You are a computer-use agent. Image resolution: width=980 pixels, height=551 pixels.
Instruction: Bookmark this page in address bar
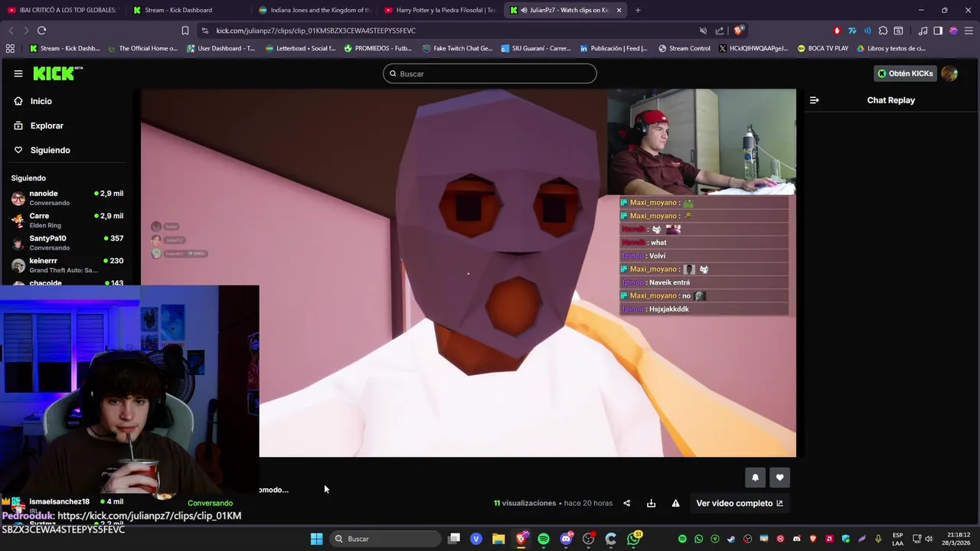(x=185, y=31)
